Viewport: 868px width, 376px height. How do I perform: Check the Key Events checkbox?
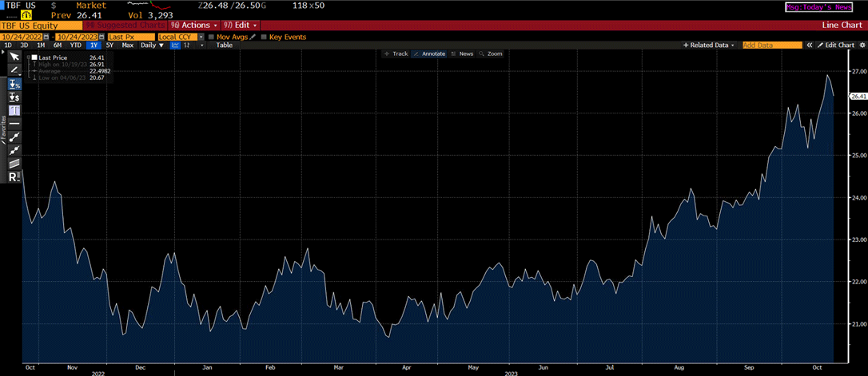coord(264,37)
